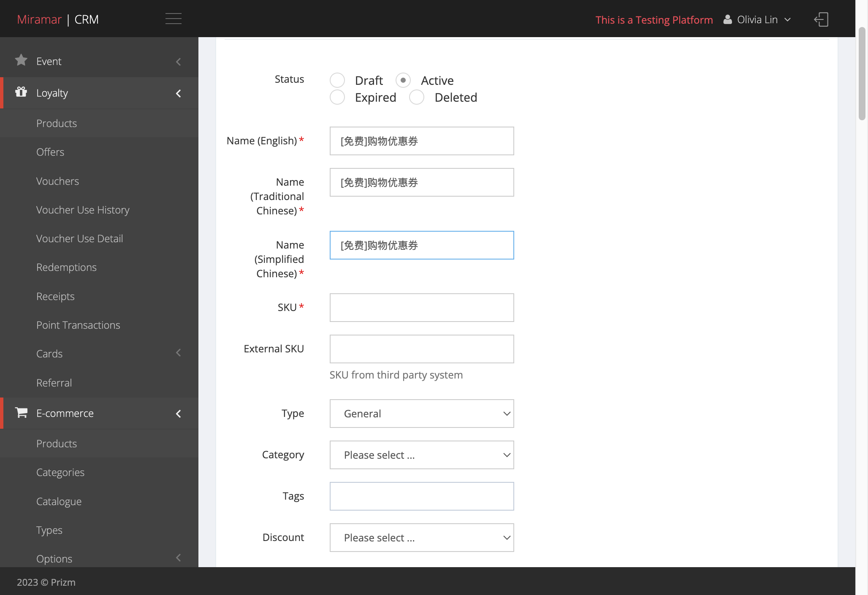Expand the Cards submenu chevron
This screenshot has height=595, width=868.
click(x=179, y=353)
